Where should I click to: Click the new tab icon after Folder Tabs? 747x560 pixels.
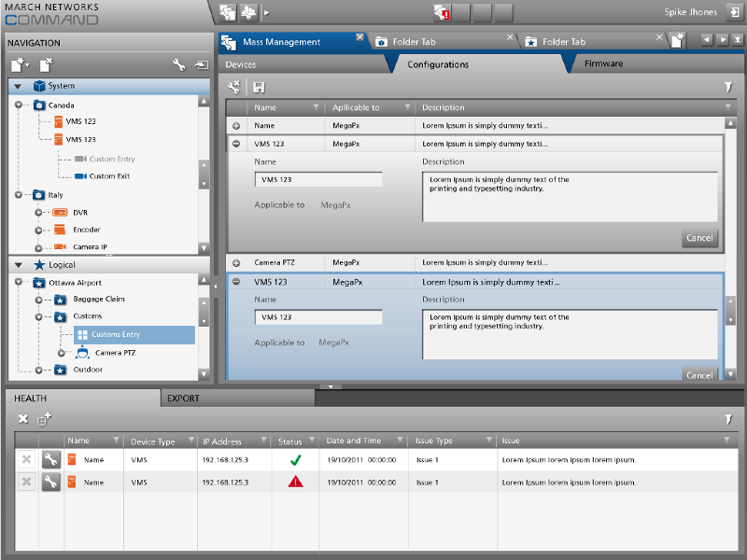(x=677, y=41)
